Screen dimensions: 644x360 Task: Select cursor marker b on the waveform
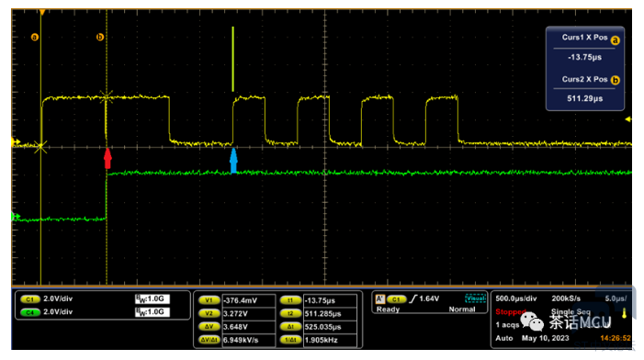(x=100, y=38)
